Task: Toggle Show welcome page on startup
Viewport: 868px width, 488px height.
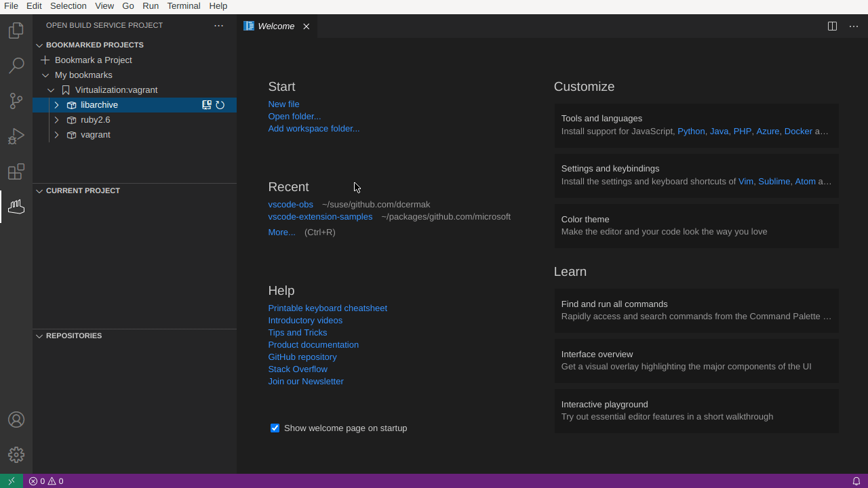Action: tap(275, 428)
